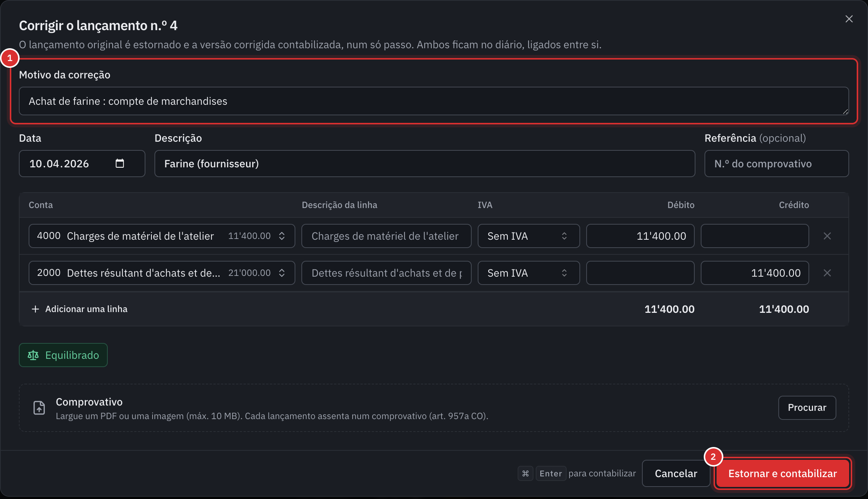Close the correction dialog with the X

[x=849, y=19]
